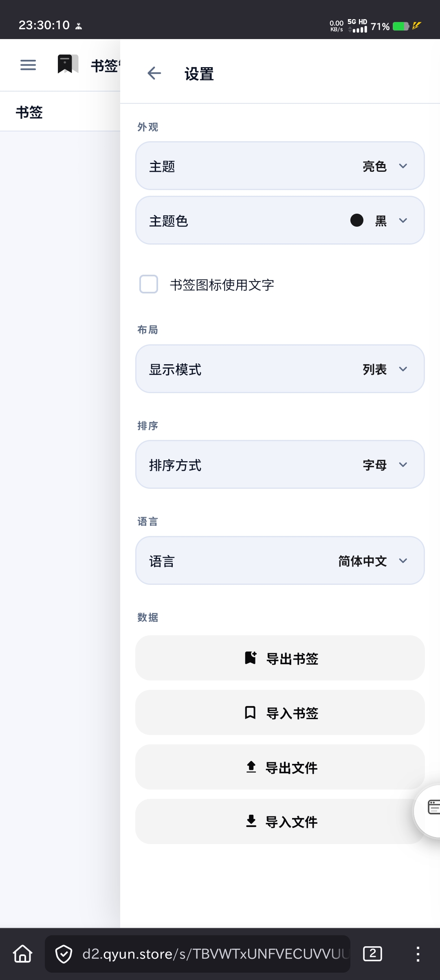Open the hamburger menu

28,65
